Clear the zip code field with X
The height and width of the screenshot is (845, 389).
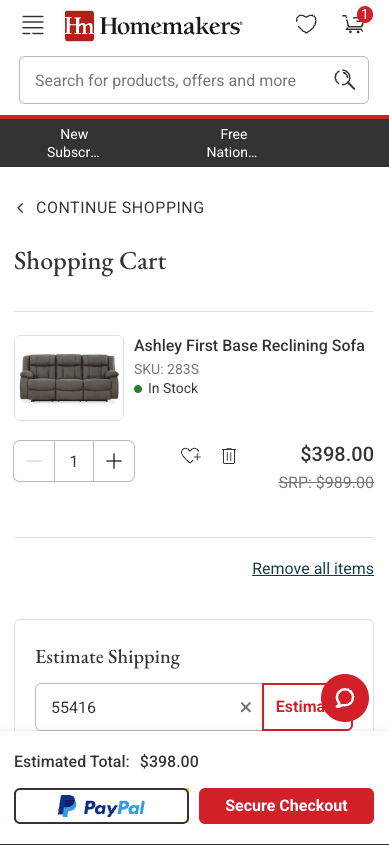click(246, 707)
